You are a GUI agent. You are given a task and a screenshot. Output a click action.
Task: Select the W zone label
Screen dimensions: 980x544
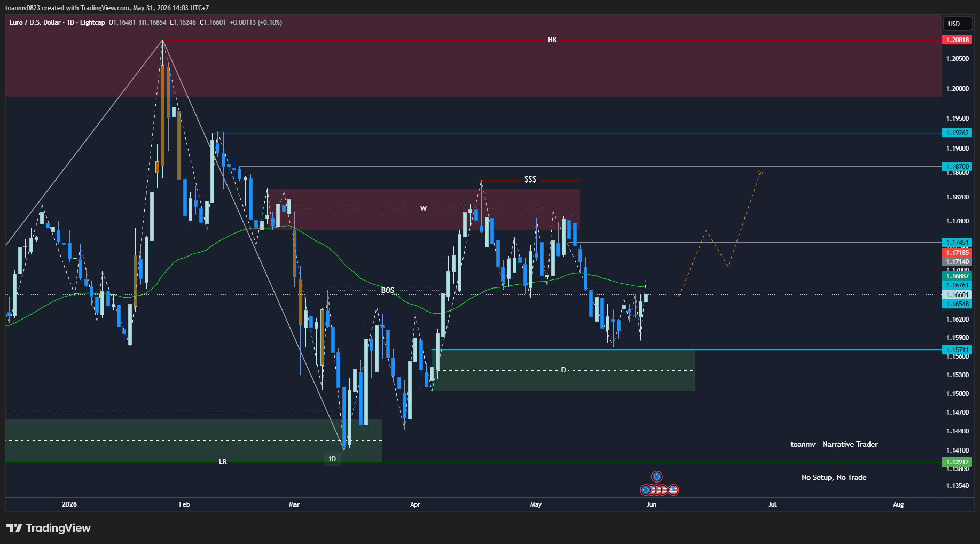[424, 208]
